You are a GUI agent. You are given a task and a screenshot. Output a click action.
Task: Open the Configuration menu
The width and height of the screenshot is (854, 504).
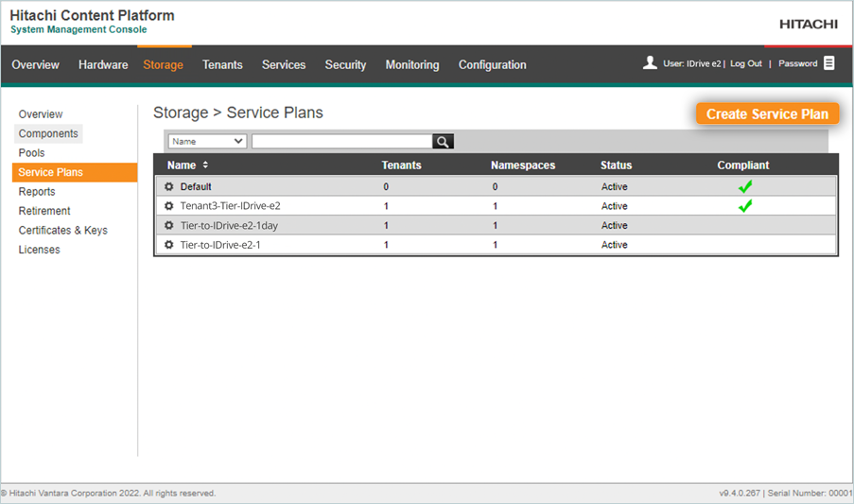tap(492, 65)
